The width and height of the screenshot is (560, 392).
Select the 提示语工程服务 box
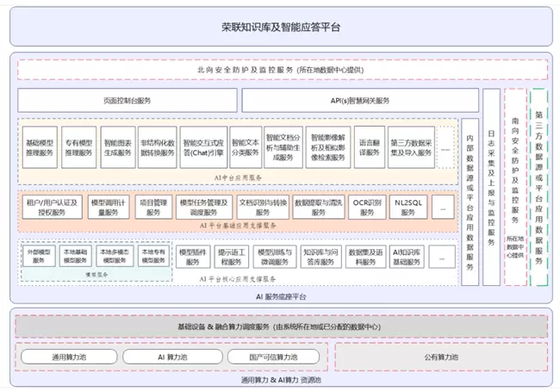click(233, 257)
